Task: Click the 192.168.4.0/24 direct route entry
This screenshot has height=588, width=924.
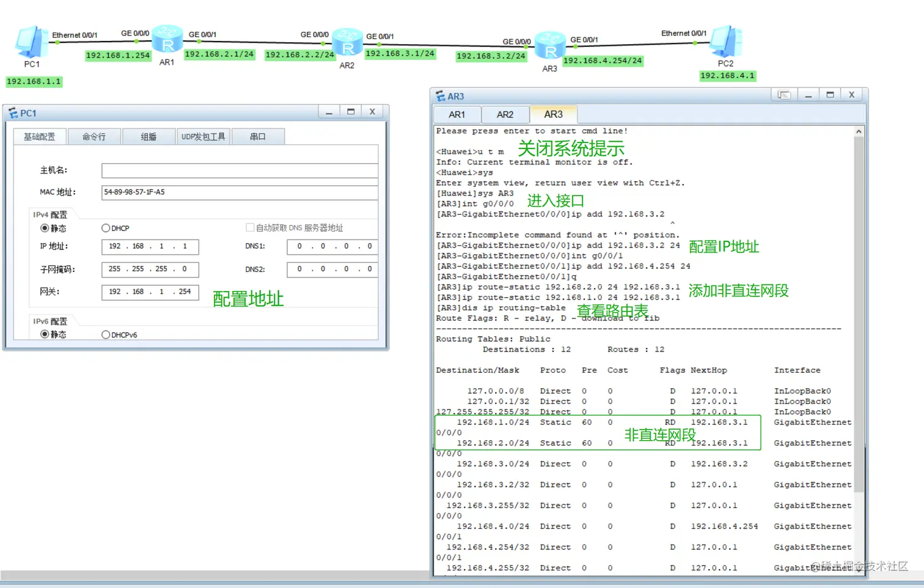Action: tap(643, 526)
